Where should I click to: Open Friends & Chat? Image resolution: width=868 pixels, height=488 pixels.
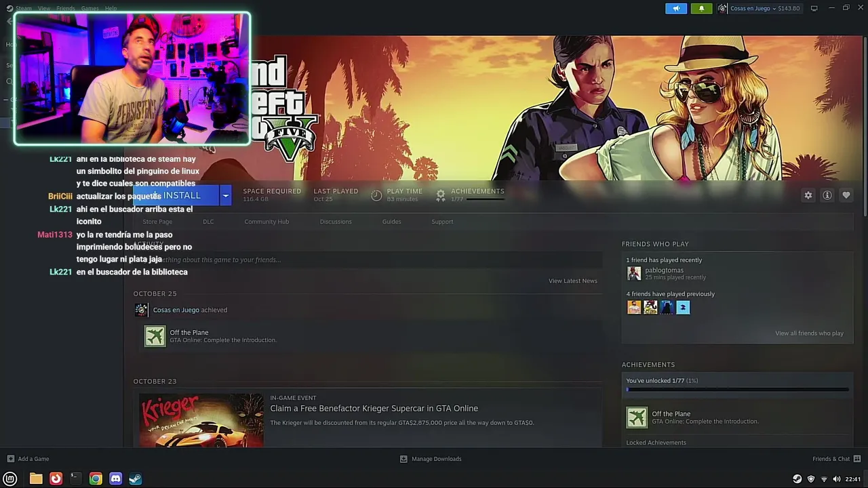coord(837,459)
